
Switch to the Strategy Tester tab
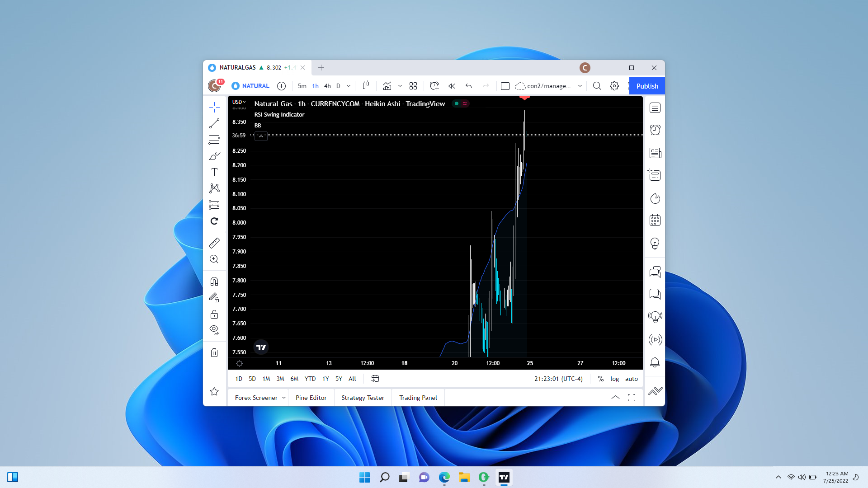[363, 398]
